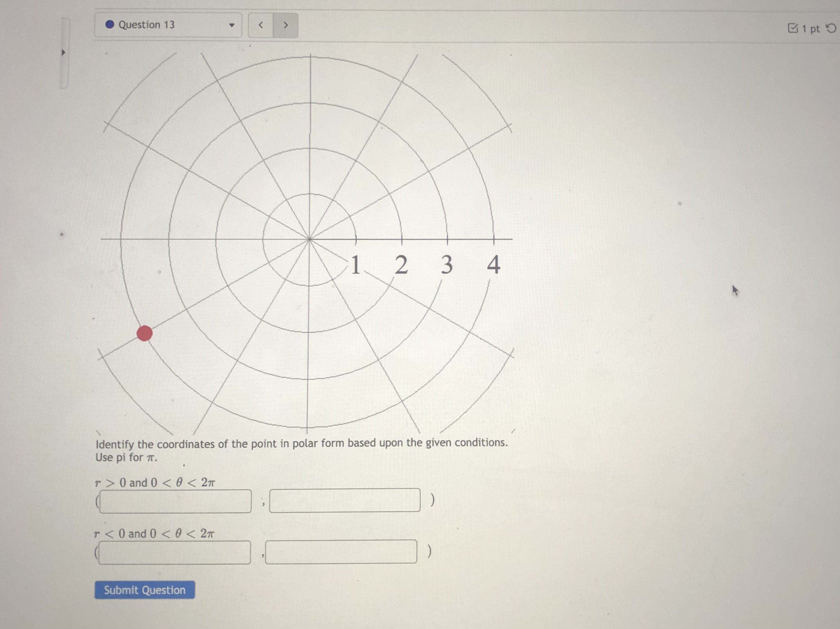Click the axis label 4 on the graph

(493, 264)
